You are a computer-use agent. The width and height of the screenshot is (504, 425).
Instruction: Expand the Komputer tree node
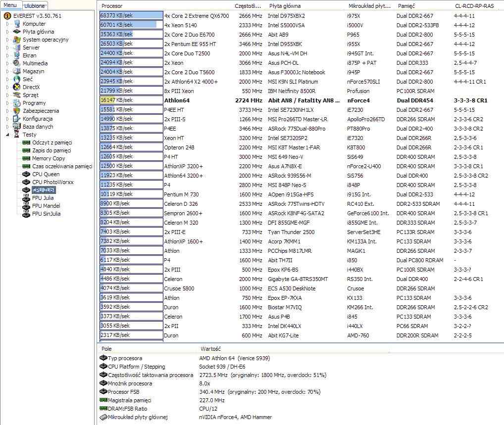coord(7,24)
